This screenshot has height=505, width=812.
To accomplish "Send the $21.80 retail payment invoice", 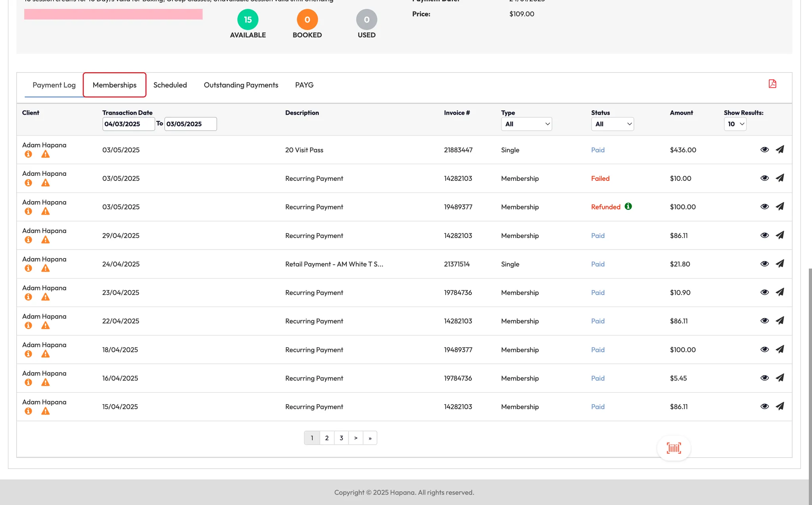I will [780, 264].
